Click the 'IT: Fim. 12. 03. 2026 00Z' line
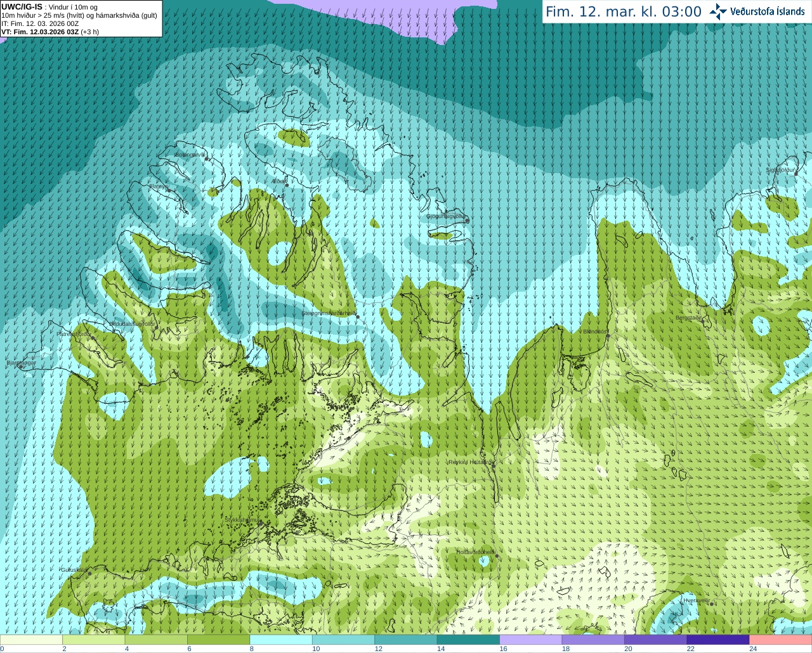Screen dimensions: 812x653 pyautogui.click(x=40, y=23)
